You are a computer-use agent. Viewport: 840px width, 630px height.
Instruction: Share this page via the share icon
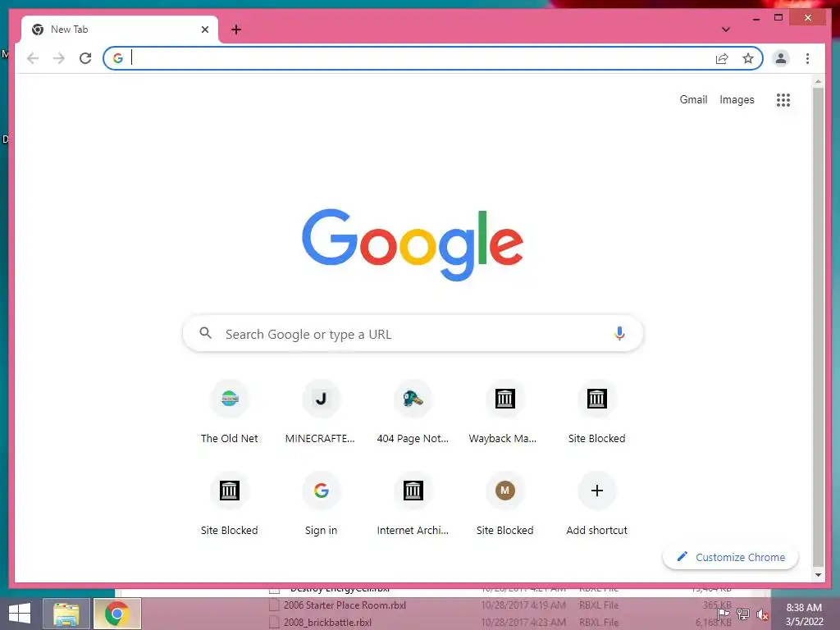click(x=722, y=58)
